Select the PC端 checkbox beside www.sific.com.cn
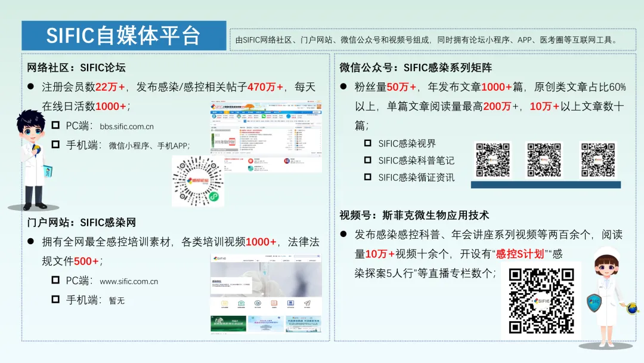This screenshot has height=363, width=644. [55, 280]
